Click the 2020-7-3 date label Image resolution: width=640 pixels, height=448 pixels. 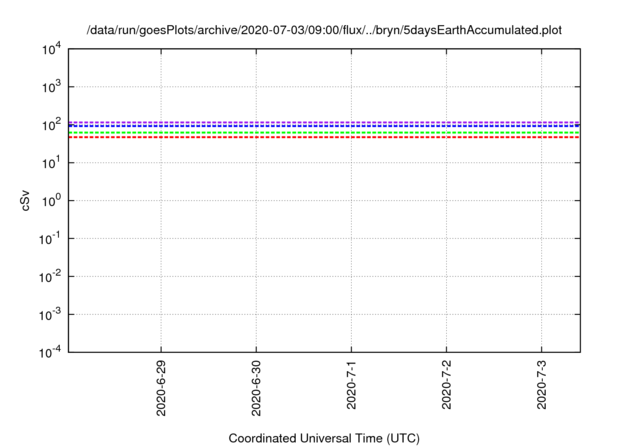[541, 385]
